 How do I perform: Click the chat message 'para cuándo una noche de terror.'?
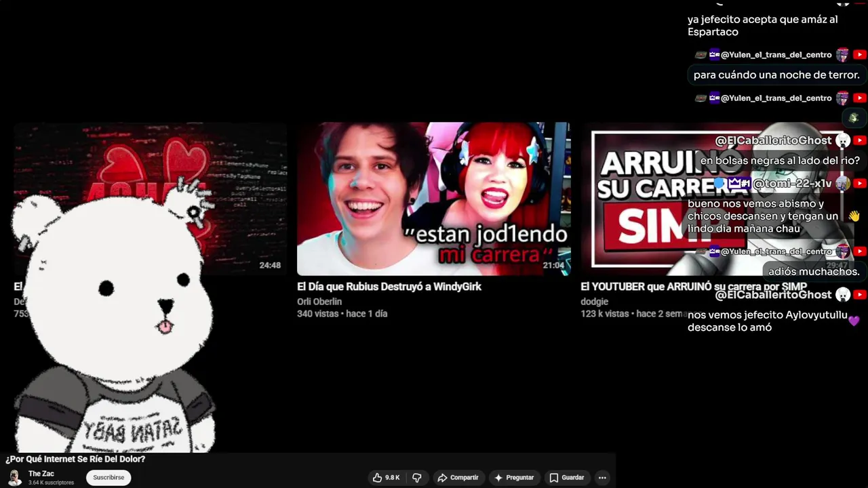[776, 75]
